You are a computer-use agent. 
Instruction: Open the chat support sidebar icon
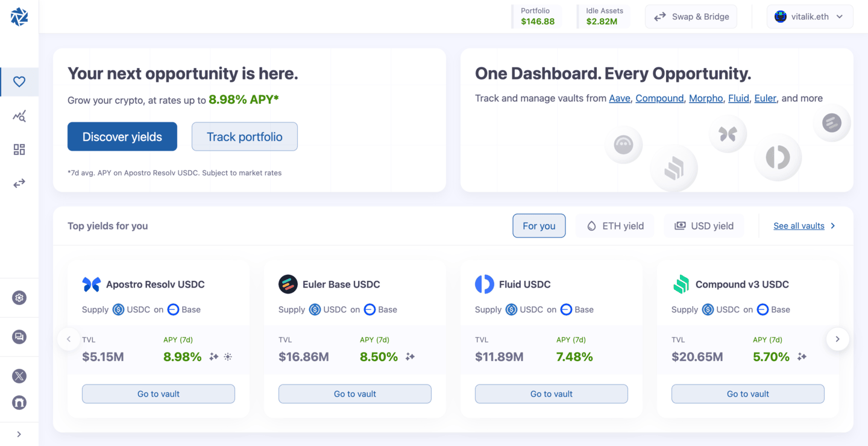19,337
